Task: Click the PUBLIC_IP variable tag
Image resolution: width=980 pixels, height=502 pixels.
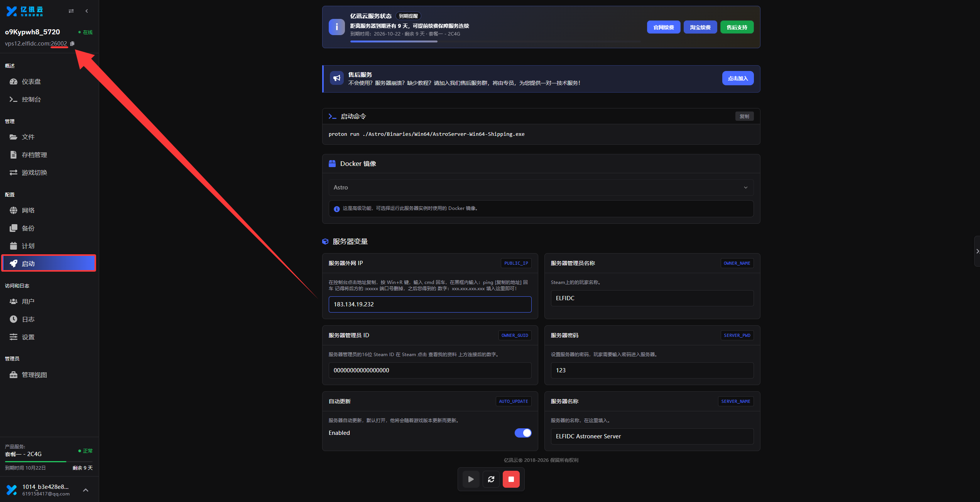Action: (x=516, y=263)
